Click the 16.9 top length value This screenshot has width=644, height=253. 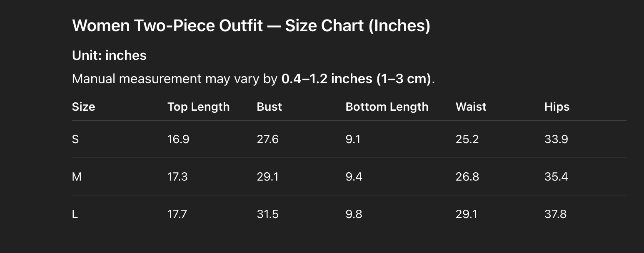[178, 139]
